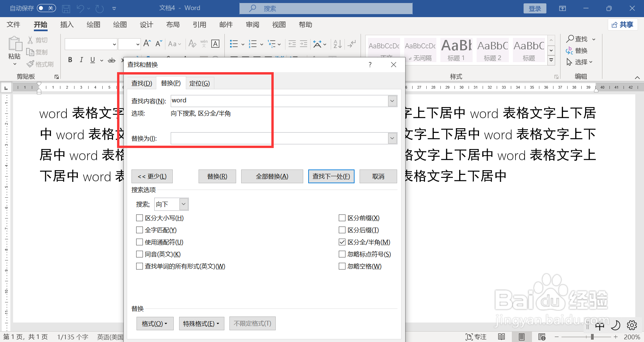Enable 忽略标点符号(S) checkbox
Screen dimensions: 644x342
(x=342, y=254)
